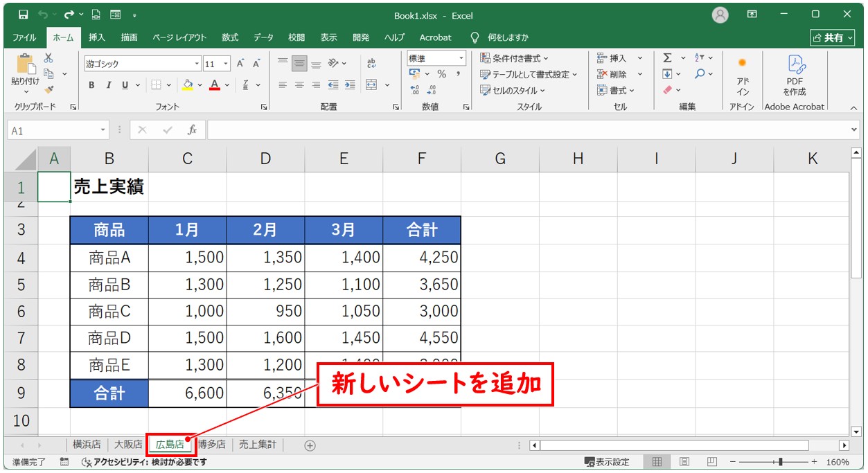
Task: Switch to the 売上集計 sheet tab
Action: click(x=257, y=445)
